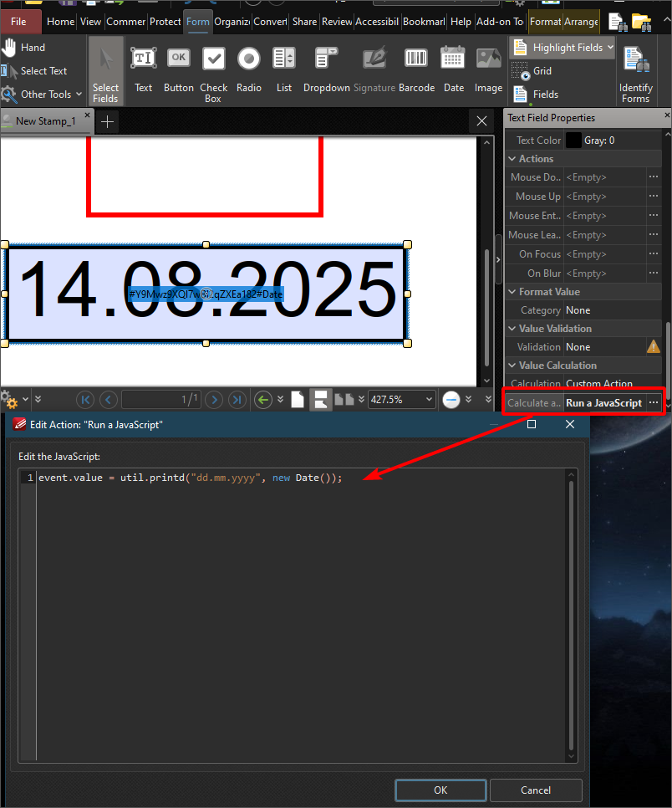The height and width of the screenshot is (808, 672).
Task: Click the Barcode field tool
Action: point(416,69)
